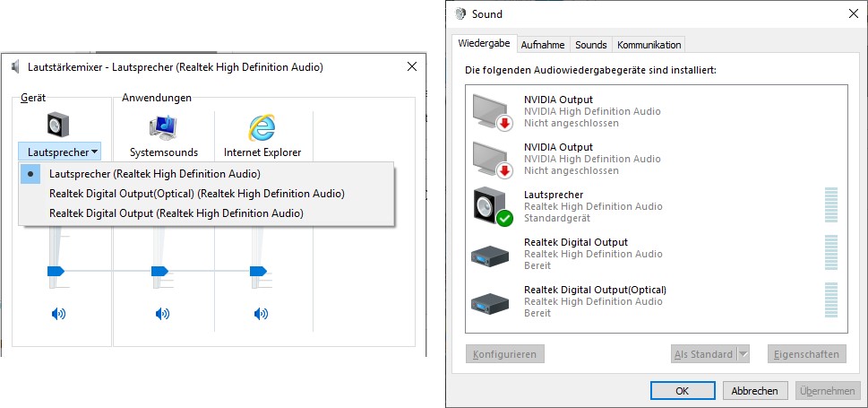Mute the Lautsprecher device volume
This screenshot has height=408, width=868.
(x=58, y=315)
